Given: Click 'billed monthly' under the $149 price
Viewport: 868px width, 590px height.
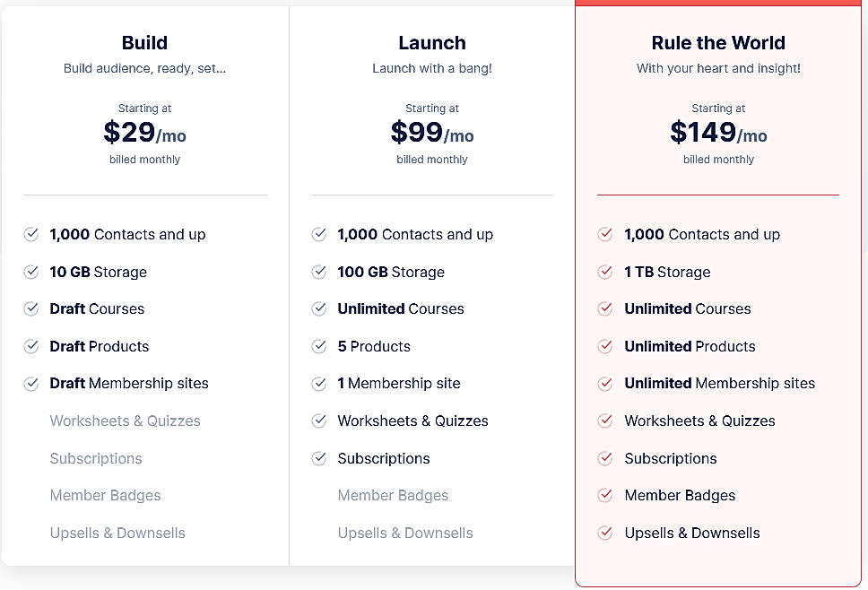Looking at the screenshot, I should coord(718,160).
